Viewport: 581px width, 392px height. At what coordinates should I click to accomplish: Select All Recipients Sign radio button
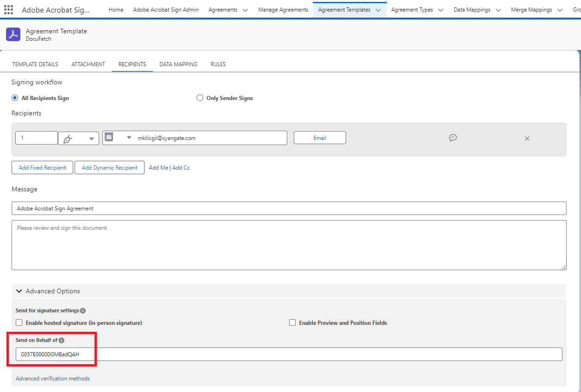pos(15,98)
